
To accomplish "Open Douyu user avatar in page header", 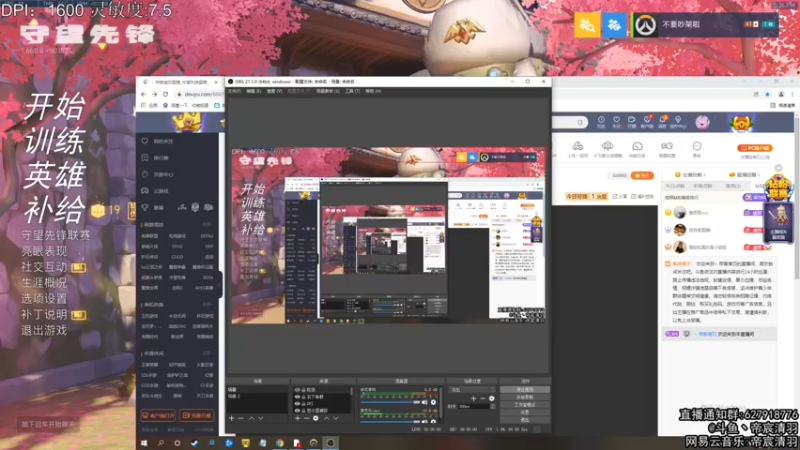I will (702, 122).
